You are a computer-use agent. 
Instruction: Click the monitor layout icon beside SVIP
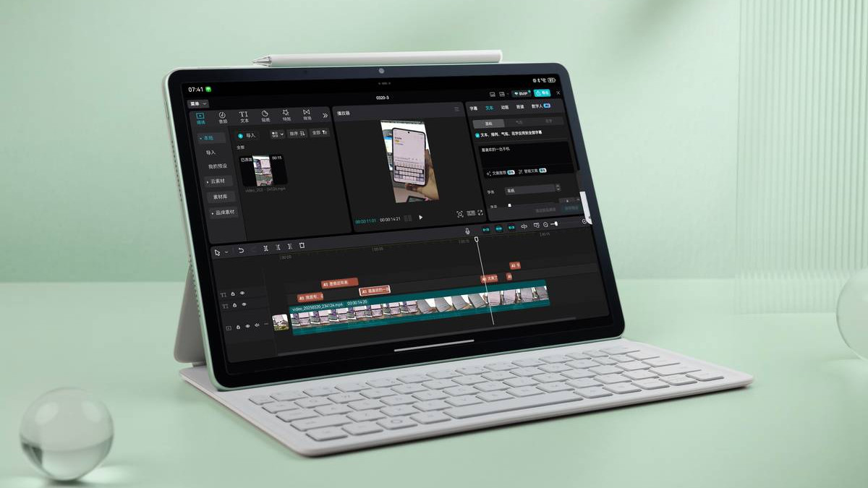pyautogui.click(x=493, y=94)
